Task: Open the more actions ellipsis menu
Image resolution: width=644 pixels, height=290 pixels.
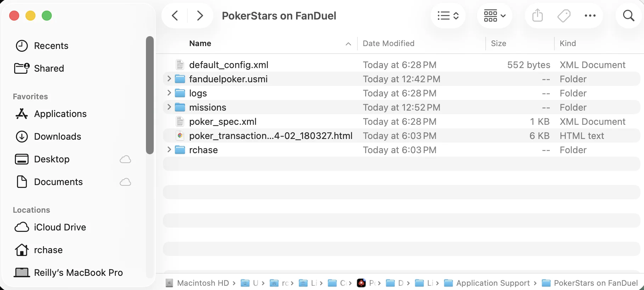Action: coord(590,16)
